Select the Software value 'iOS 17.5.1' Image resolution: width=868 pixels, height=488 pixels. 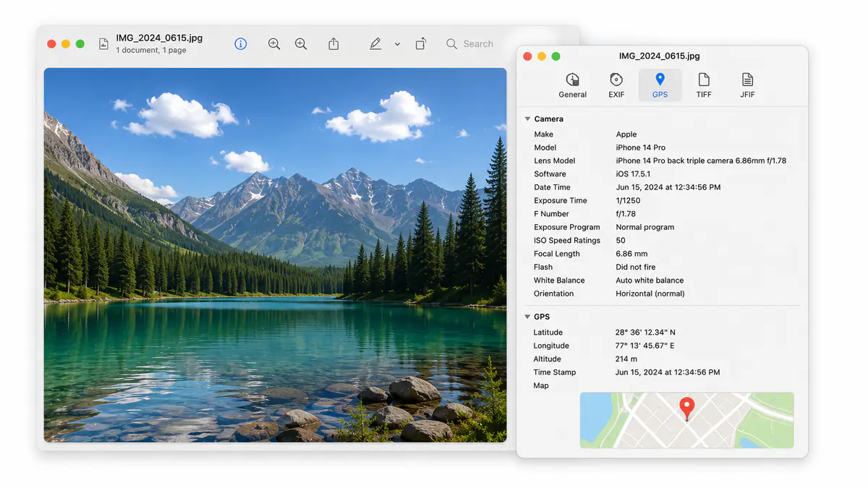tap(633, 174)
